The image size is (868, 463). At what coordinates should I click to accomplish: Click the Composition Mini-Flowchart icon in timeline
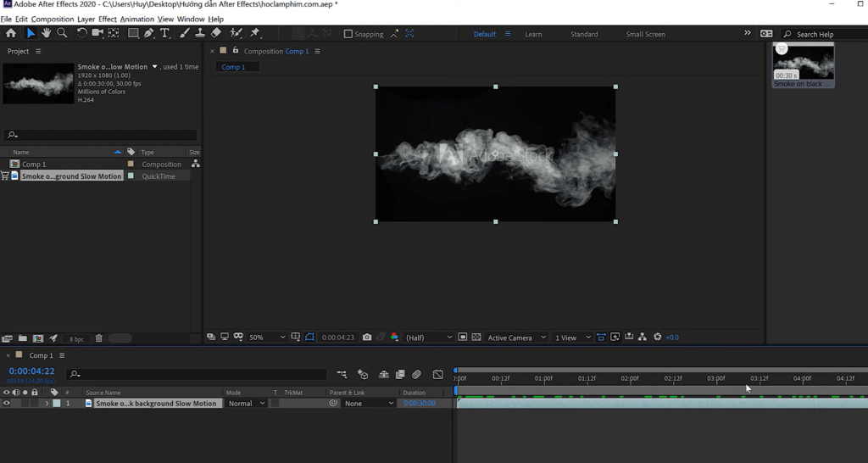(342, 375)
